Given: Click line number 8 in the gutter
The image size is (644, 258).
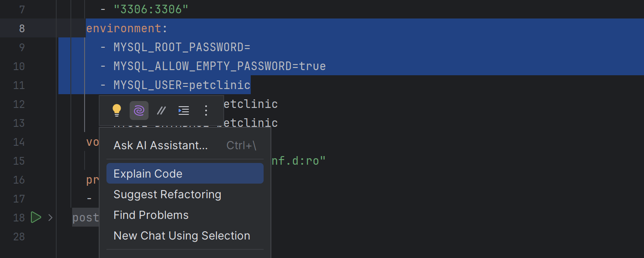Looking at the screenshot, I should pos(22,28).
